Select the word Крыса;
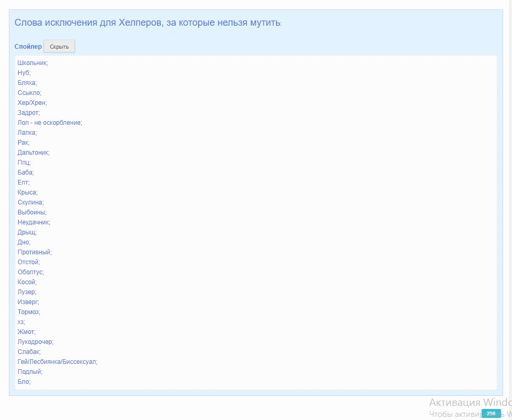 [27, 192]
